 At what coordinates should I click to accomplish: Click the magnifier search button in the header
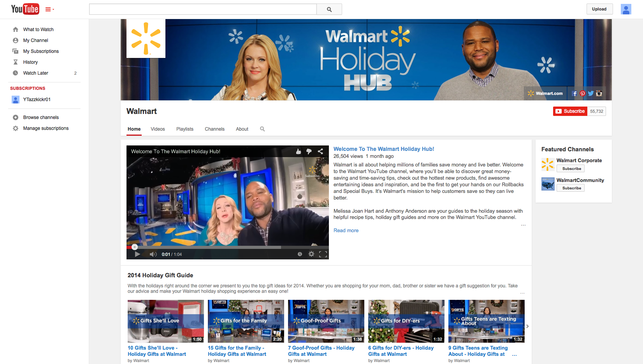click(x=329, y=9)
